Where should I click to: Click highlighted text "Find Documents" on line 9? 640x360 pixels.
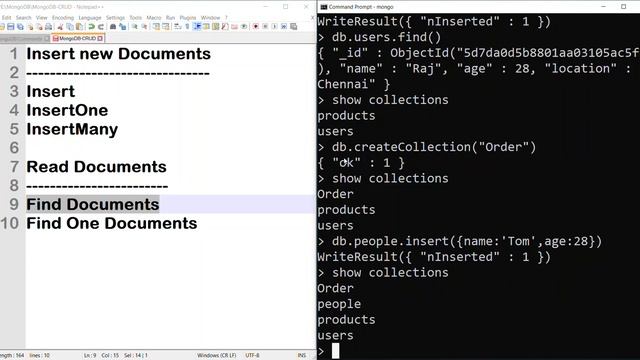[x=93, y=204]
